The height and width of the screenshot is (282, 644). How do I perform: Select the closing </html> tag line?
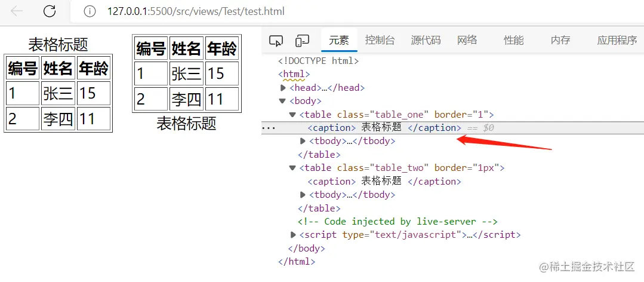(297, 262)
